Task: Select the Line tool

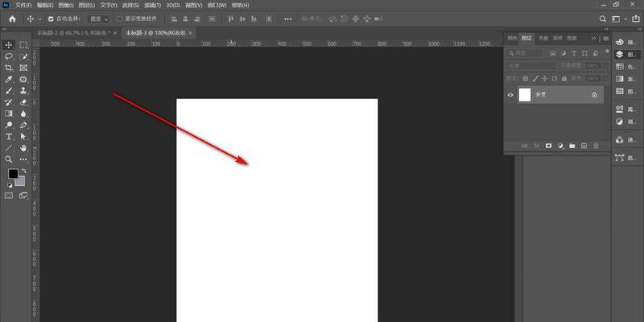Action: click(9, 148)
